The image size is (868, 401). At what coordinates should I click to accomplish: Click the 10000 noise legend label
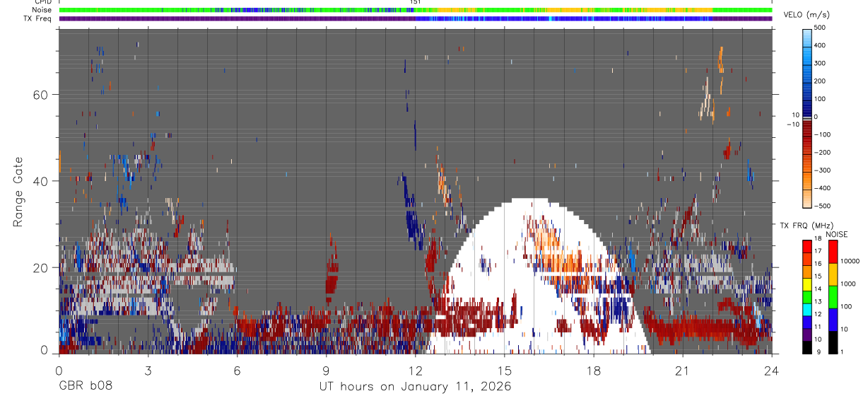[850, 260]
